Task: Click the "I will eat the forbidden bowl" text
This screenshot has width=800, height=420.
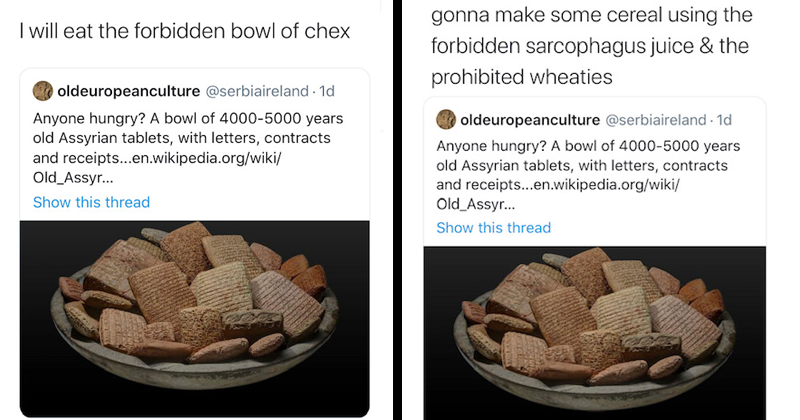Action: [x=185, y=31]
